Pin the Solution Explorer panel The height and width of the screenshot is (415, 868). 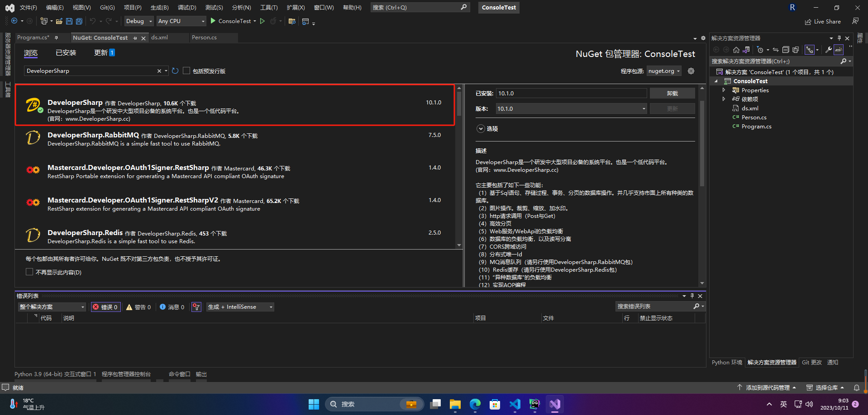click(x=839, y=38)
